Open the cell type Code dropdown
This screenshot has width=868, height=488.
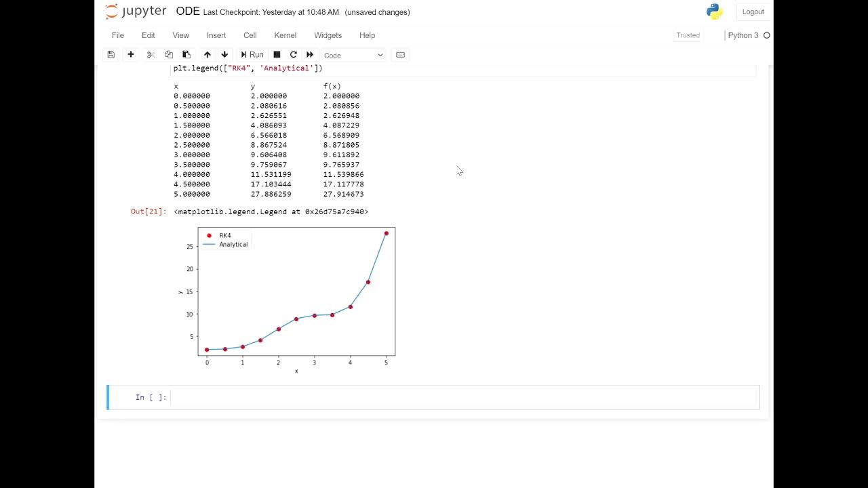pos(353,55)
